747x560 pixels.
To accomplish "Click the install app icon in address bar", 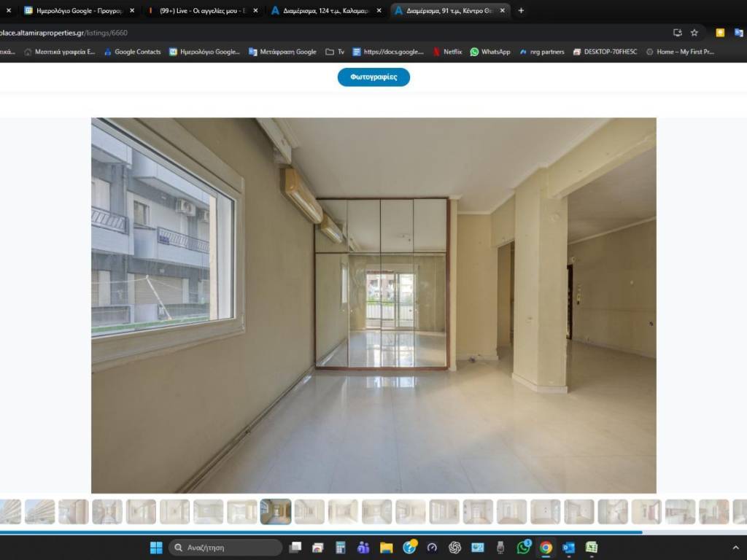I will pos(677,33).
